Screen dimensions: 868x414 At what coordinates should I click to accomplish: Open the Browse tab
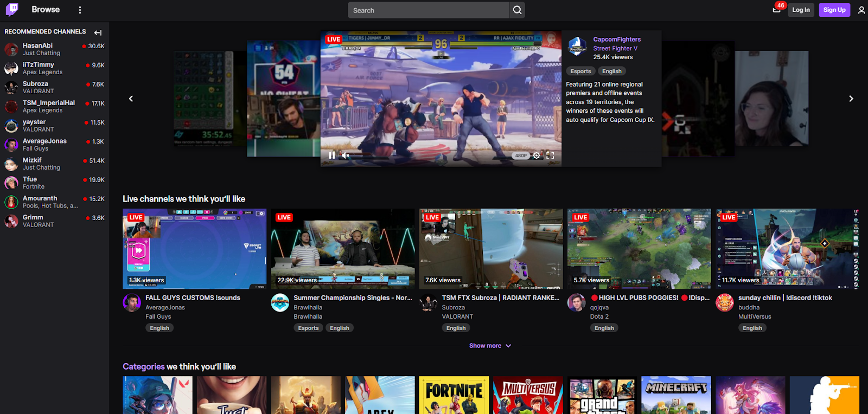46,10
